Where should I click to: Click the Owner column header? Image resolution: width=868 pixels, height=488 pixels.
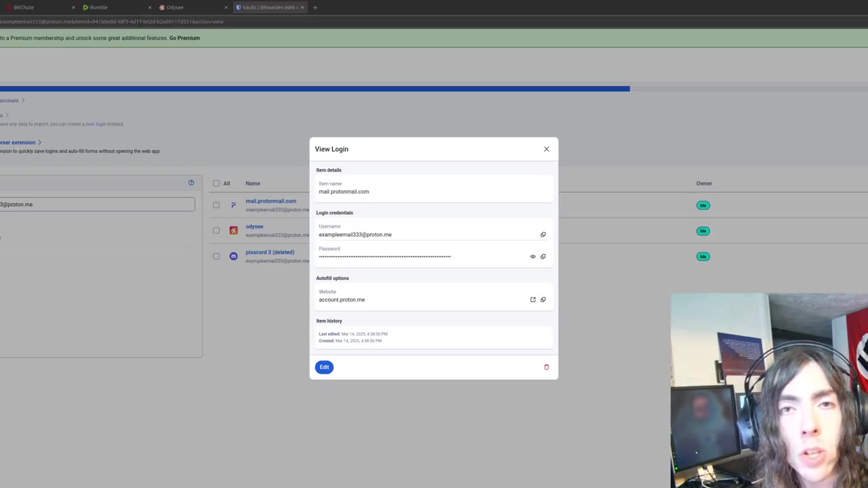[704, 183]
